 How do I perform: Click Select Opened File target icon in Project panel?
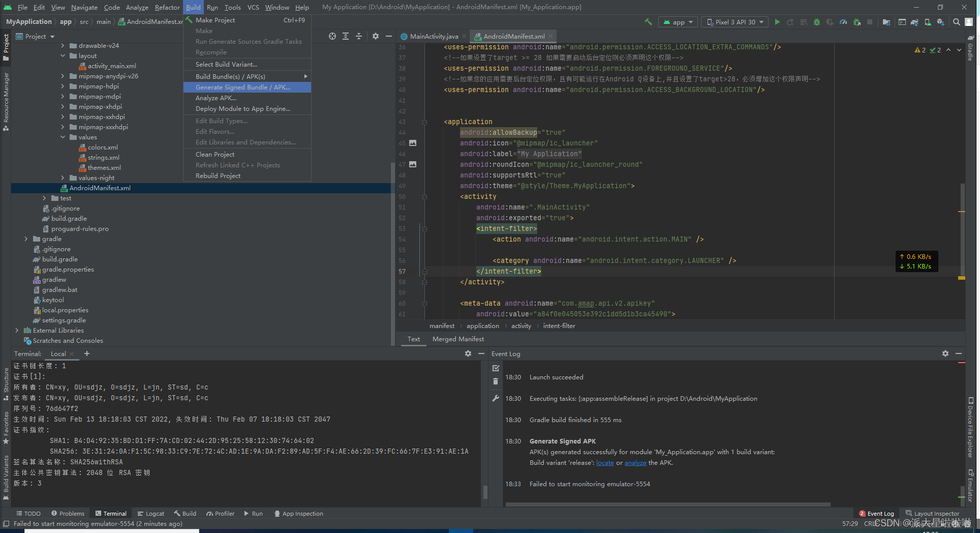point(332,36)
